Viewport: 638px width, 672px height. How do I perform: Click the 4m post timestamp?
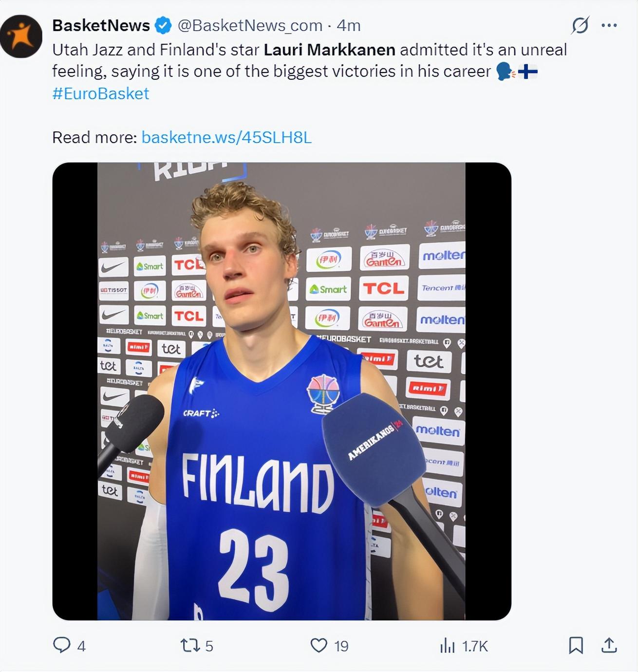pyautogui.click(x=349, y=25)
